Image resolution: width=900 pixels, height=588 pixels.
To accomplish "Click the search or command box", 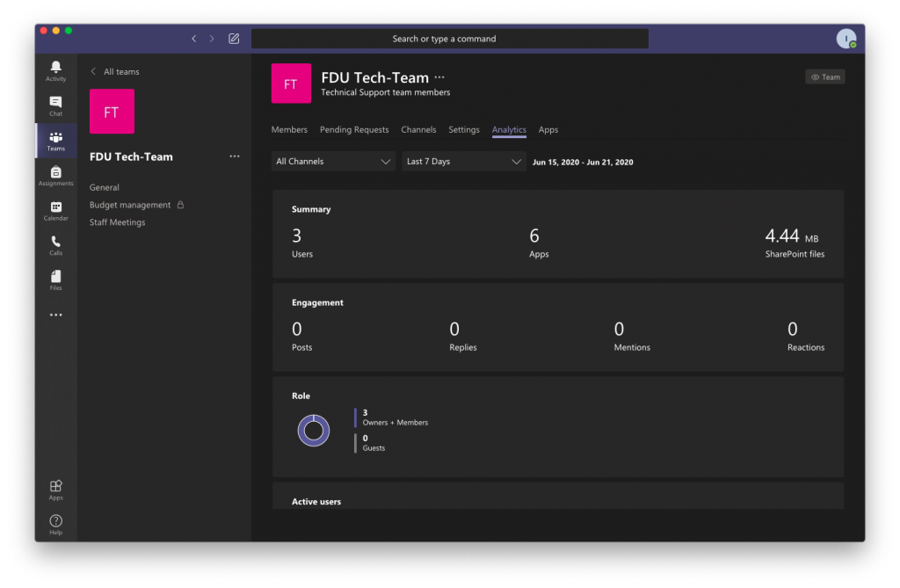I will [450, 39].
